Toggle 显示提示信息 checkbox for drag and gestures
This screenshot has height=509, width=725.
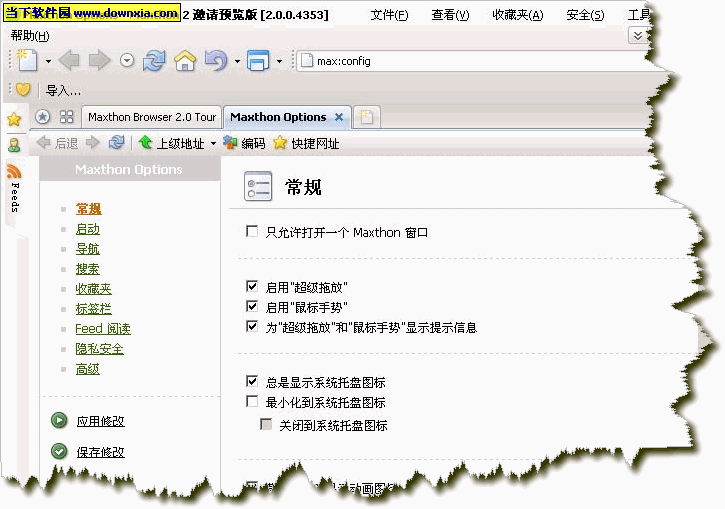point(252,326)
